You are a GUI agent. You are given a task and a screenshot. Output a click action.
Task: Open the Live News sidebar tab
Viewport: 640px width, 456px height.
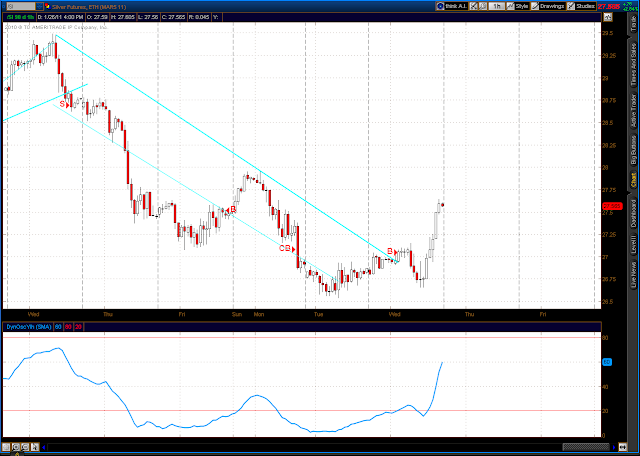coord(634,274)
